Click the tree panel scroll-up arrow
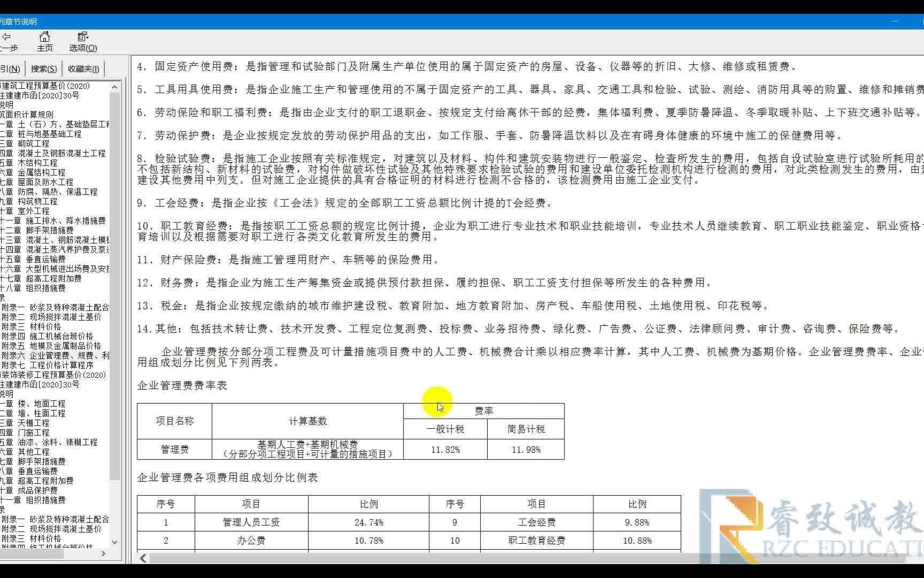This screenshot has width=924, height=578. point(115,87)
